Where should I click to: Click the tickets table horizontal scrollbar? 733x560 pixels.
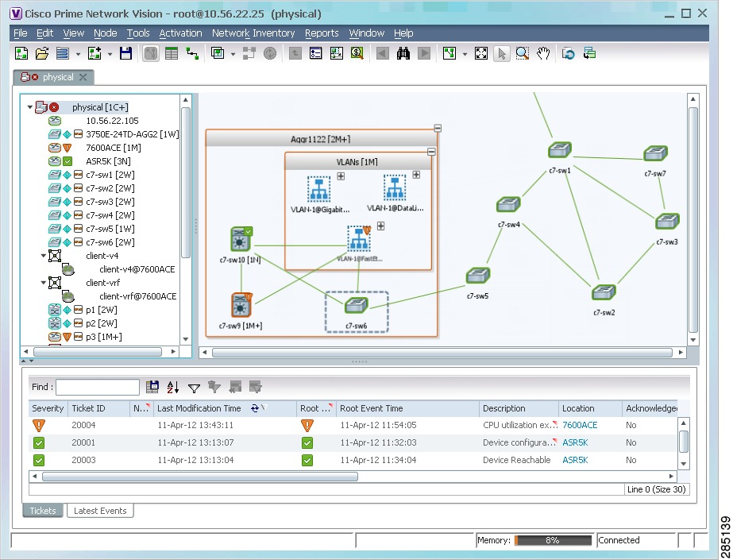point(200,477)
